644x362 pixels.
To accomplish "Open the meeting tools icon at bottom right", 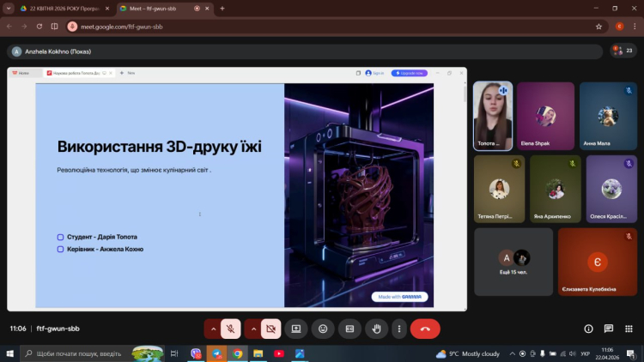I will [x=629, y=329].
